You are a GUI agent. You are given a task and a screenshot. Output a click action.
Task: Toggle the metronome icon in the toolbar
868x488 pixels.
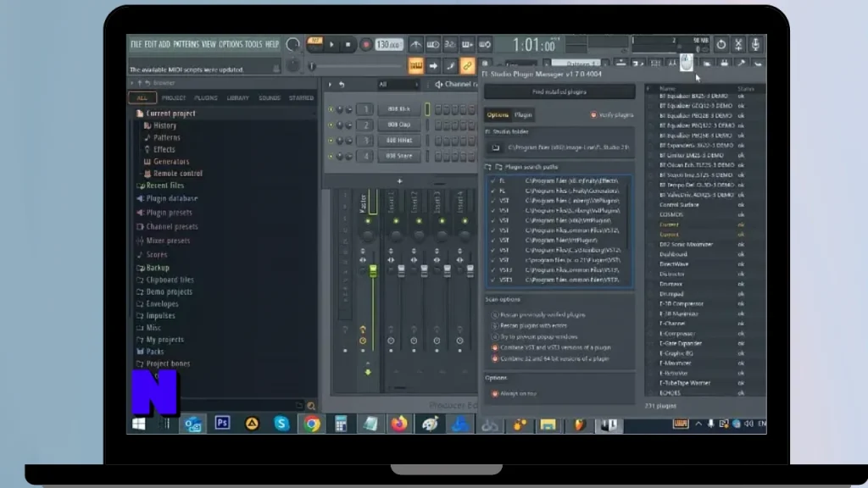point(415,45)
